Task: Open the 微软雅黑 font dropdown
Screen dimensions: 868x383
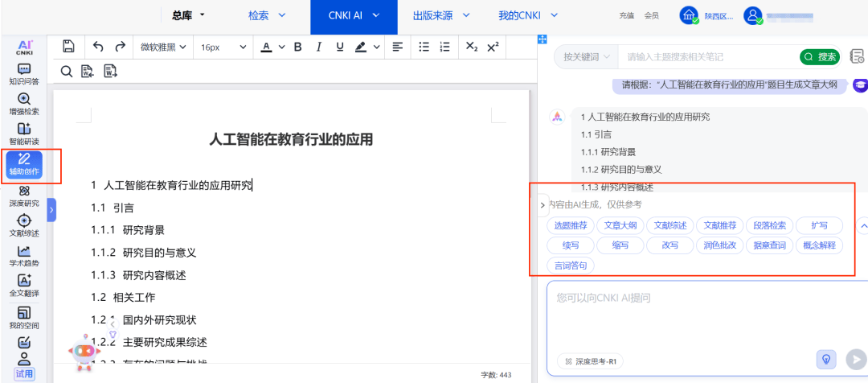Action: [163, 47]
